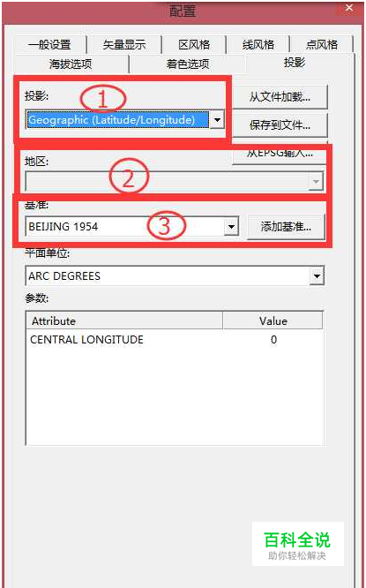Expand the 投影 projection dropdown arrow
The width and height of the screenshot is (366, 588).
[217, 120]
